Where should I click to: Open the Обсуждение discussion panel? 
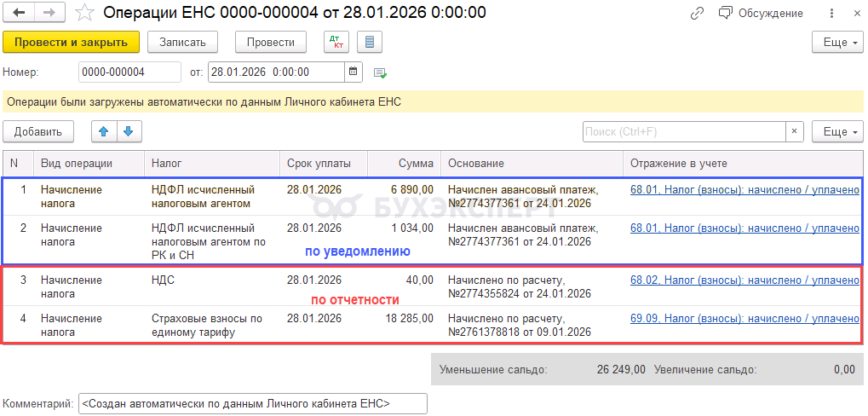coord(761,14)
